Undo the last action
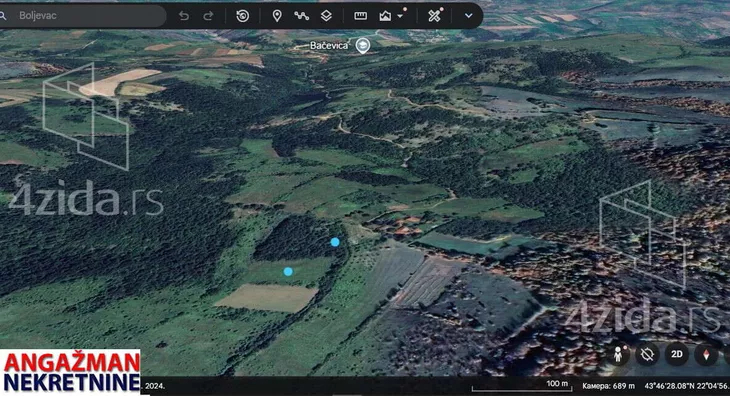The width and height of the screenshot is (730, 396). click(184, 16)
